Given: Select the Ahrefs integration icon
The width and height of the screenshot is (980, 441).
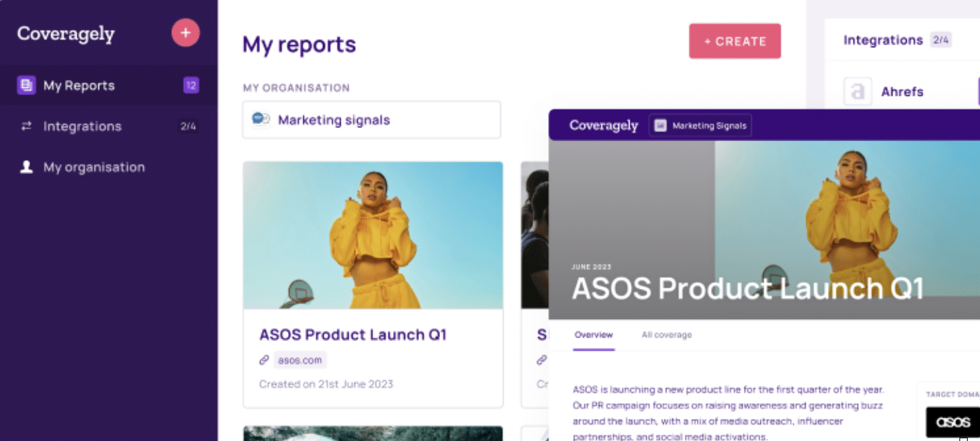Looking at the screenshot, I should (x=857, y=91).
